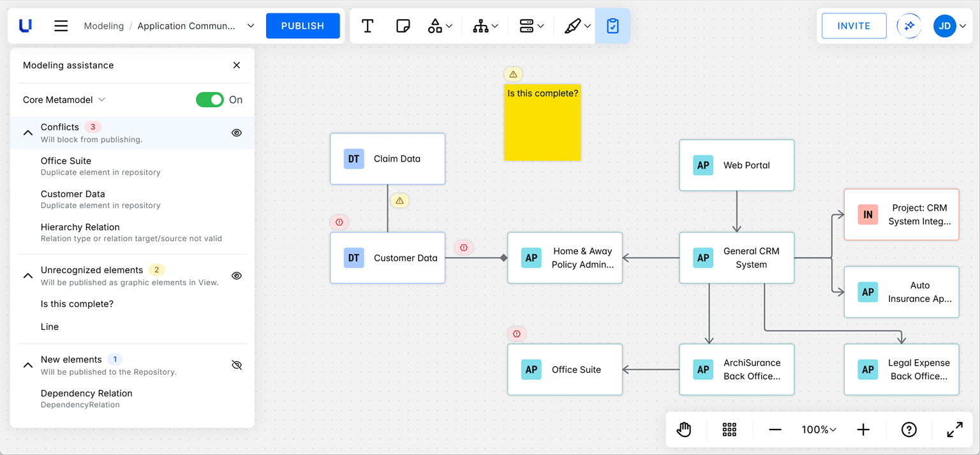Open the Core Metamodel dropdown
980x455 pixels.
pos(64,100)
